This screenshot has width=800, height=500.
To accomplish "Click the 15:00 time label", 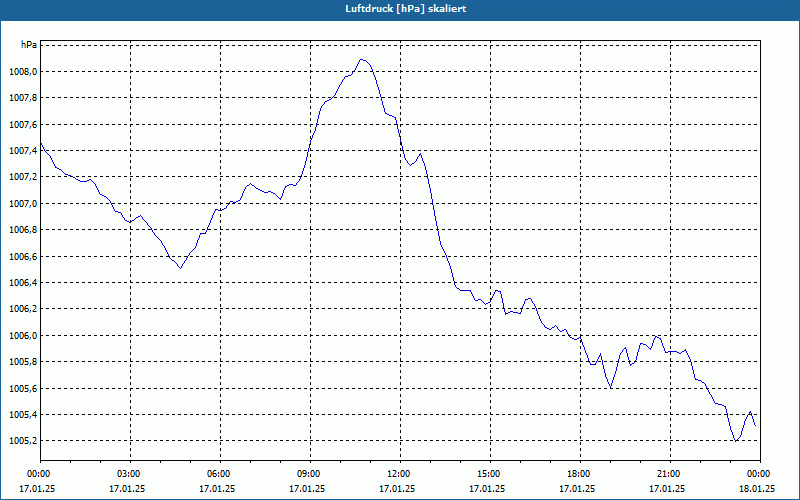I will point(490,474).
